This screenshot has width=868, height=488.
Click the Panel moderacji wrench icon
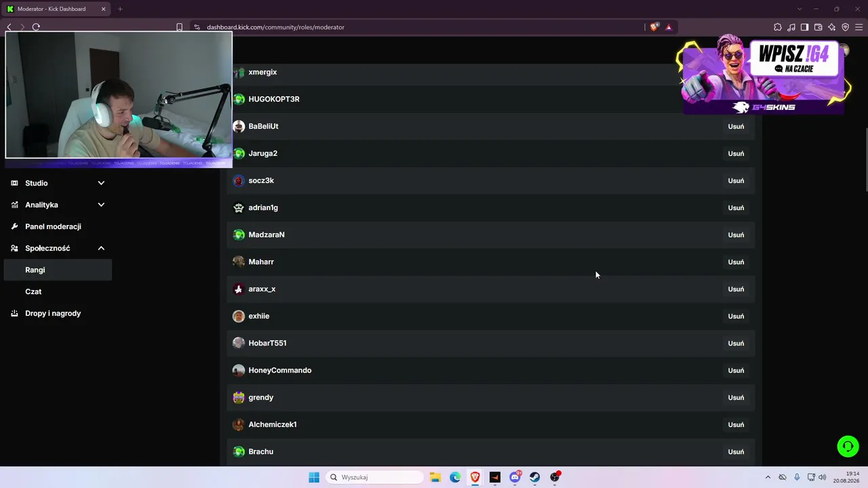tap(14, 226)
